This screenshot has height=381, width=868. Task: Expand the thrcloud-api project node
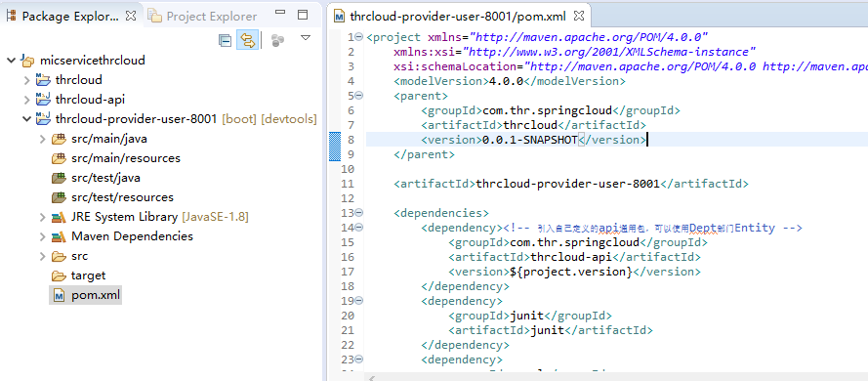pos(26,100)
